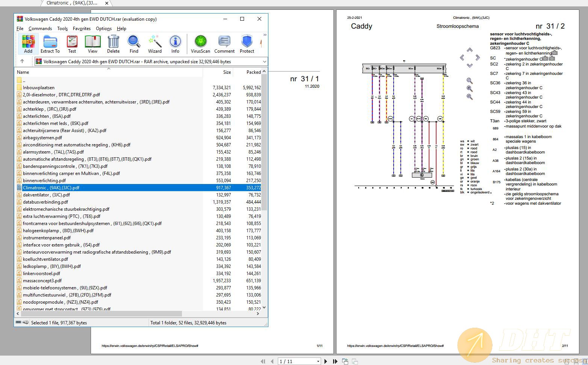Click the zoom-out magnifier on diagram
This screenshot has width=588, height=365.
click(470, 97)
